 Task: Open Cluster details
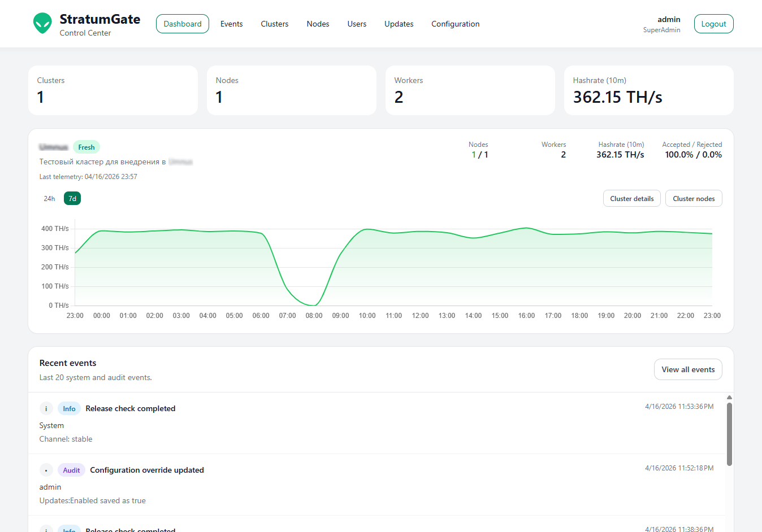[631, 198]
